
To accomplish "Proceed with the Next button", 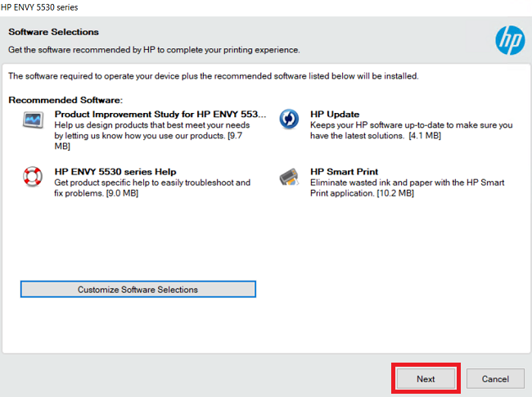I will tap(426, 379).
